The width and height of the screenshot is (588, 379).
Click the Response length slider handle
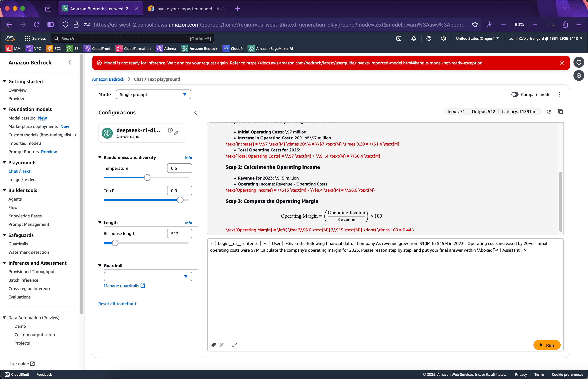pyautogui.click(x=115, y=243)
